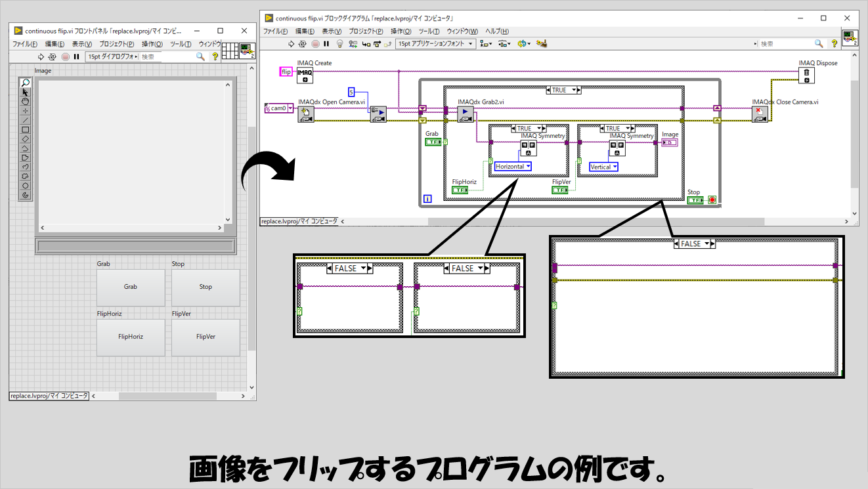The width and height of the screenshot is (868, 489).
Task: Select the circle oval ROI tool
Action: 26,186
